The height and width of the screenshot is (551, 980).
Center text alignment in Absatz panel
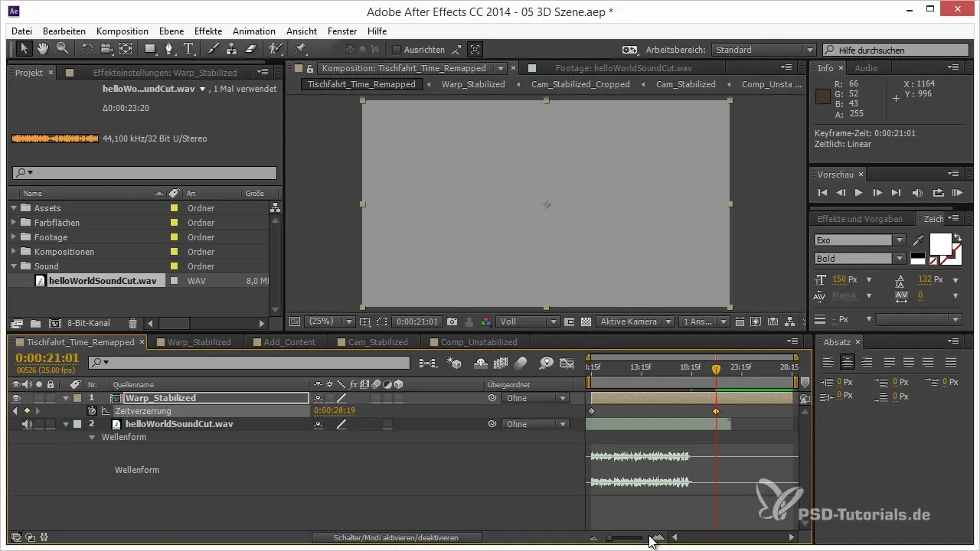coord(847,362)
